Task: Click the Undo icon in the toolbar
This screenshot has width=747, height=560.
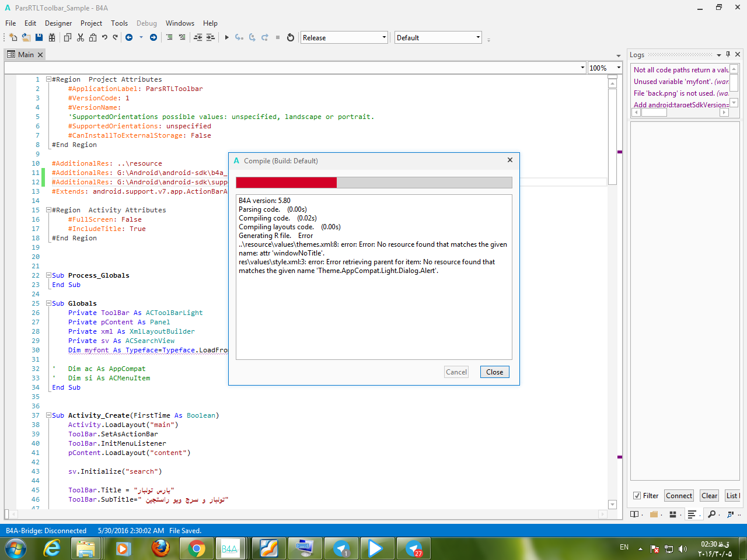Action: [x=104, y=37]
